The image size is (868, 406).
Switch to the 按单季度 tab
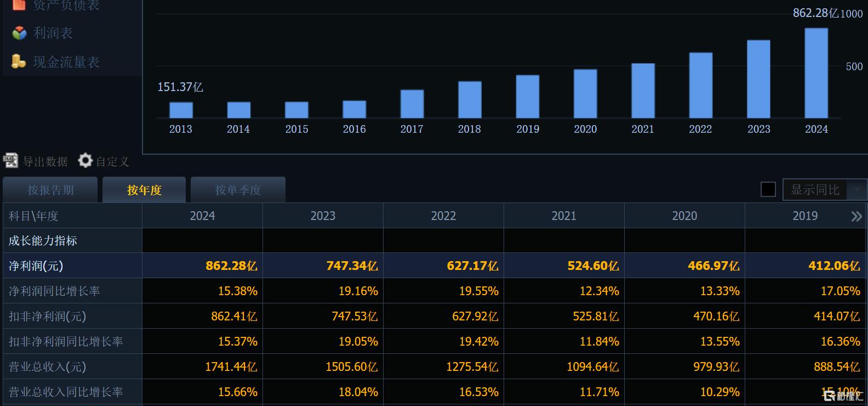coord(238,190)
